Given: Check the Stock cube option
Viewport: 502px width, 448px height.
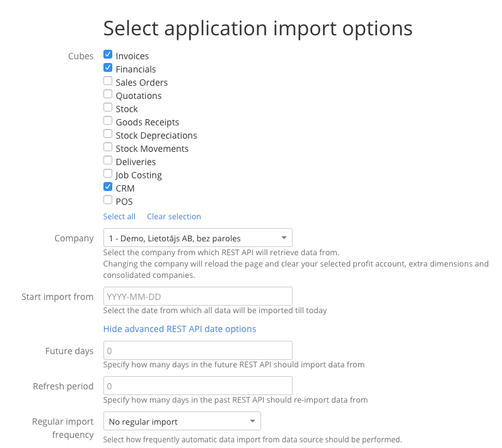Looking at the screenshot, I should [108, 108].
